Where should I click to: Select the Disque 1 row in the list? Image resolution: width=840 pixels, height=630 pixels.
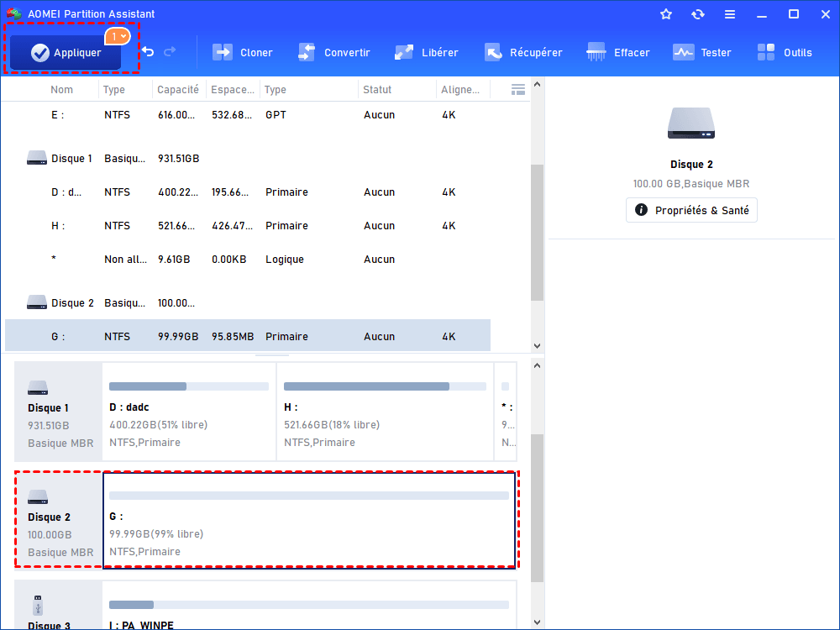248,159
